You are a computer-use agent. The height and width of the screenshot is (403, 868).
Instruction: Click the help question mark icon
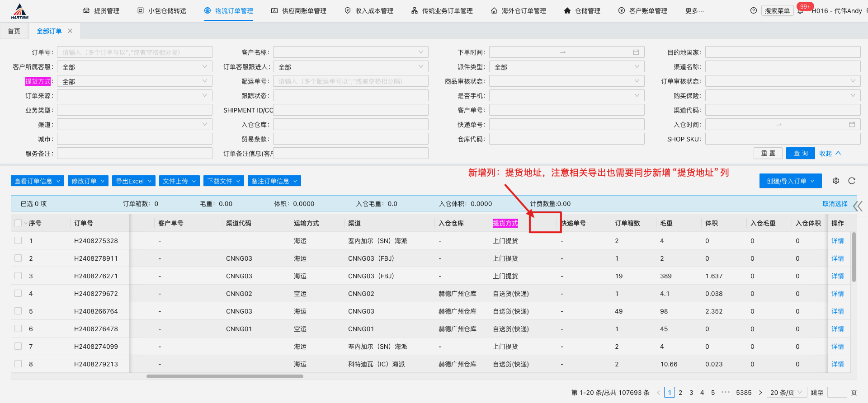click(x=753, y=11)
